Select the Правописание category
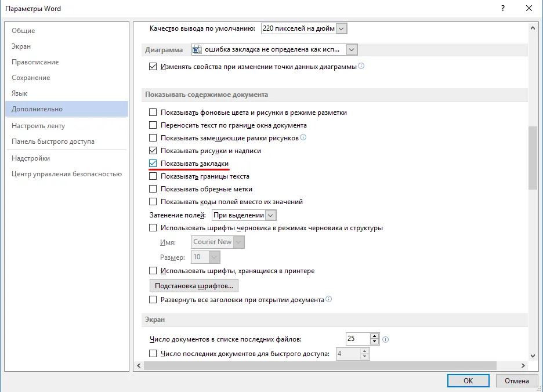Image resolution: width=543 pixels, height=392 pixels. 67,62
